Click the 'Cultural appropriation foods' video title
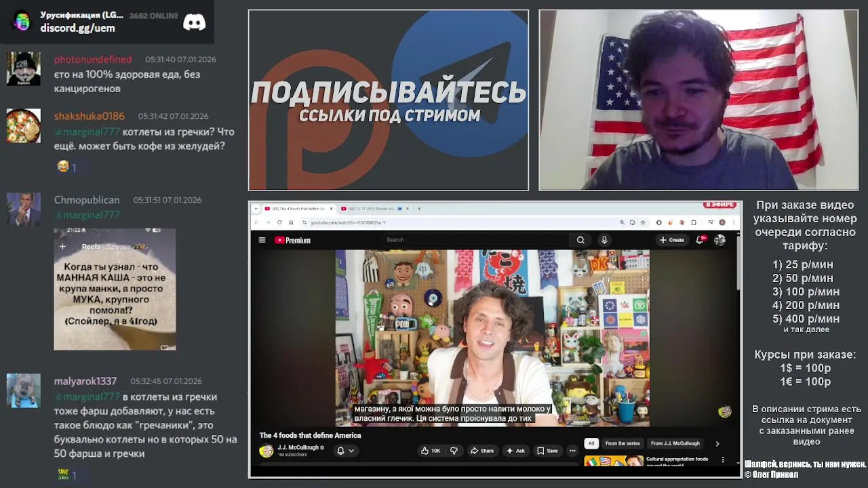868x488 pixels. 677,462
